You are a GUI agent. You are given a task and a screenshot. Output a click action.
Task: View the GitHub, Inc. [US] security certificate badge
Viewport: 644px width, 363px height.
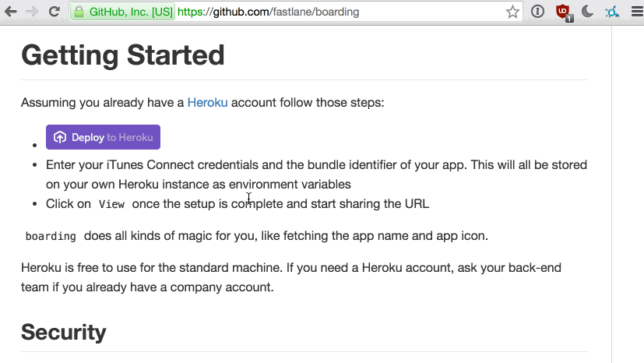click(x=123, y=12)
